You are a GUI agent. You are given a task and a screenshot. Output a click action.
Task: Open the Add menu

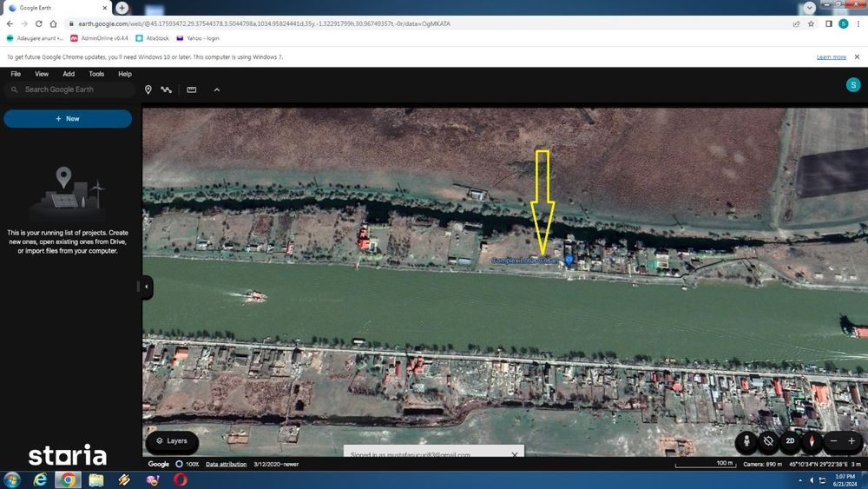[x=69, y=74]
